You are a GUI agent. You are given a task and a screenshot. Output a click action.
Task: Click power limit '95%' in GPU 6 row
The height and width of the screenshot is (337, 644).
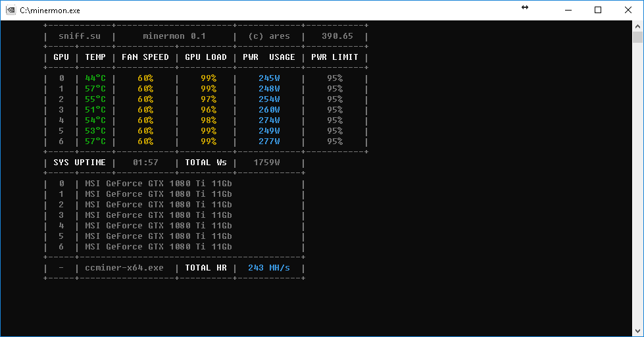pos(335,142)
